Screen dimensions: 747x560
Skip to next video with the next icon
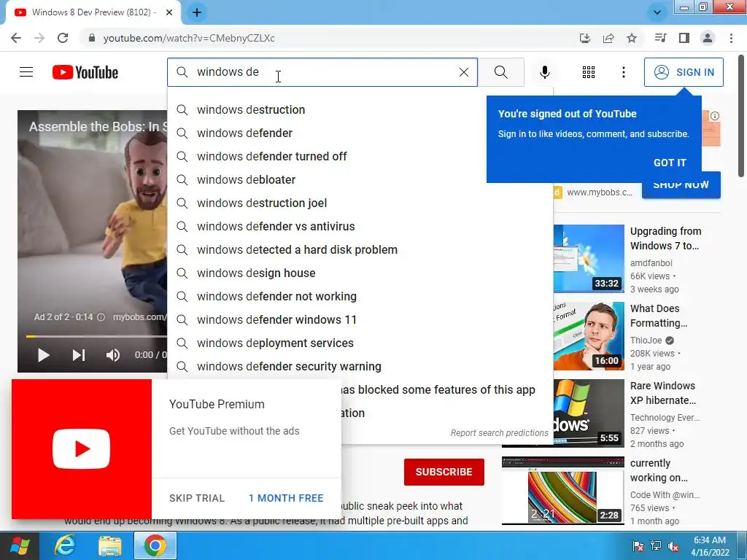tap(79, 355)
